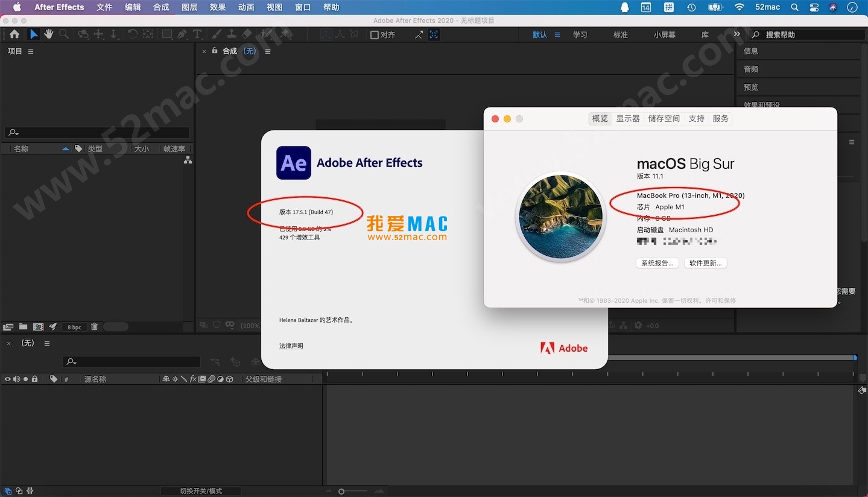The height and width of the screenshot is (497, 868).
Task: Select the Puppet Pin tool
Action: point(287,34)
